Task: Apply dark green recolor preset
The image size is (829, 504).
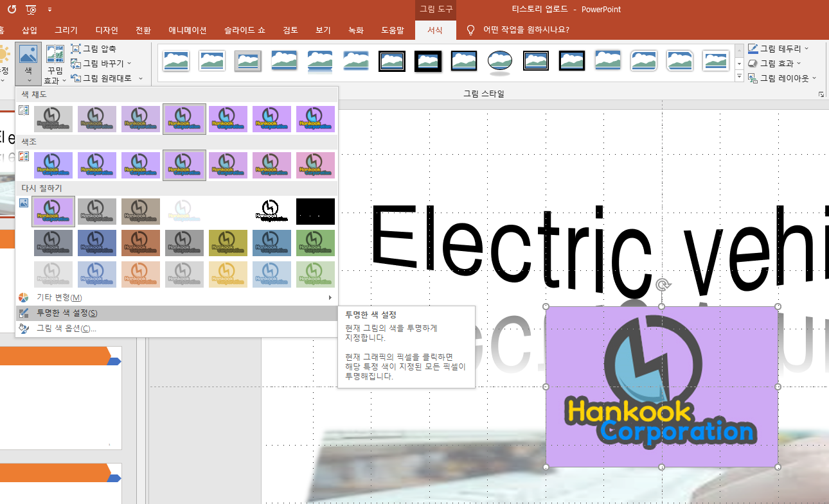Action: (316, 243)
